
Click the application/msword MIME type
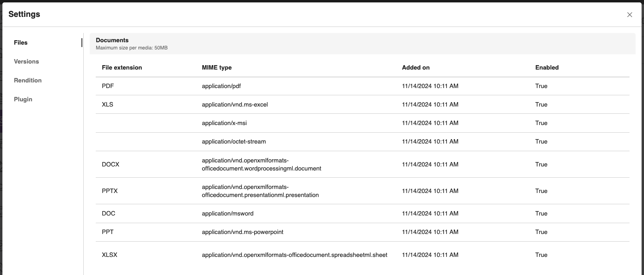(x=228, y=213)
